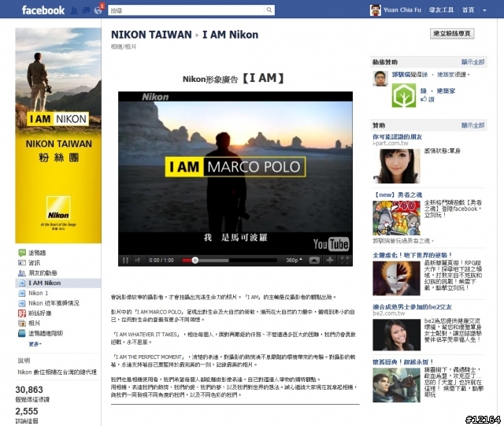The width and height of the screenshot is (504, 426).
Task: Click the 建立粉絲專頁 button
Action: (x=452, y=33)
